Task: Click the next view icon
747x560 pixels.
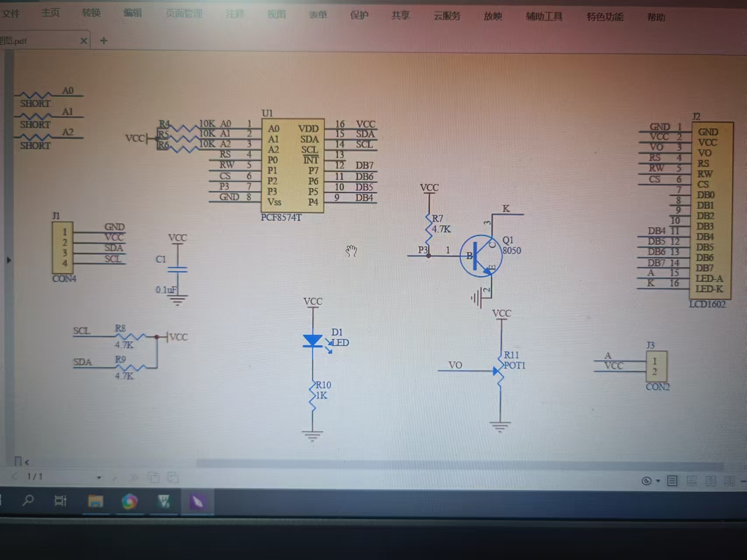Action: point(173,477)
